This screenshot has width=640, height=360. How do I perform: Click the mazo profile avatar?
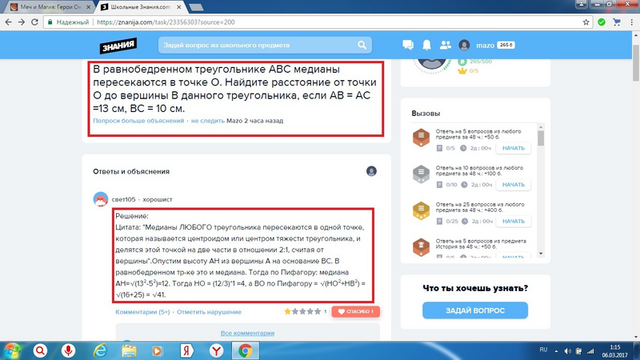coord(464,45)
